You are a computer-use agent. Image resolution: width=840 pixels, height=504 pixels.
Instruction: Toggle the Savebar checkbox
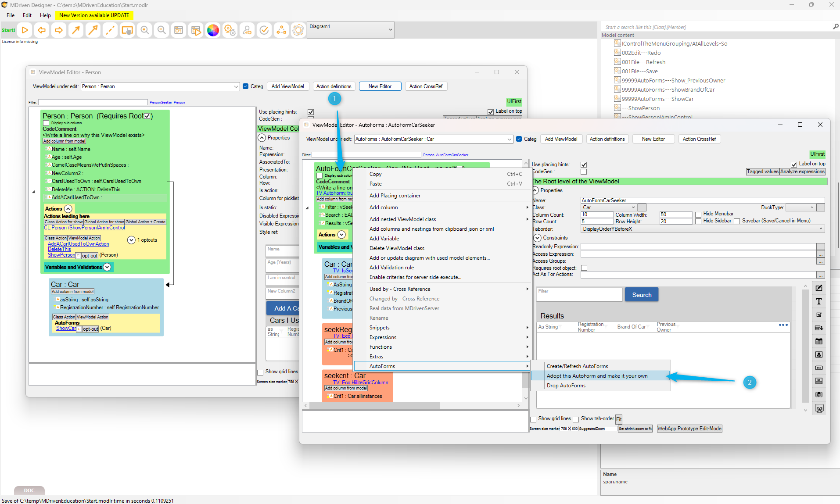coord(737,222)
